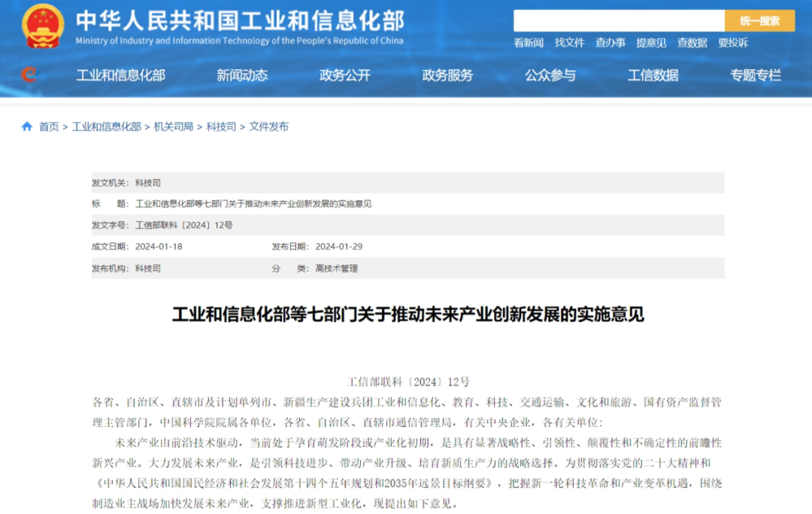
Task: Click the addressee line starting 各省、自治区
Action: (x=407, y=412)
